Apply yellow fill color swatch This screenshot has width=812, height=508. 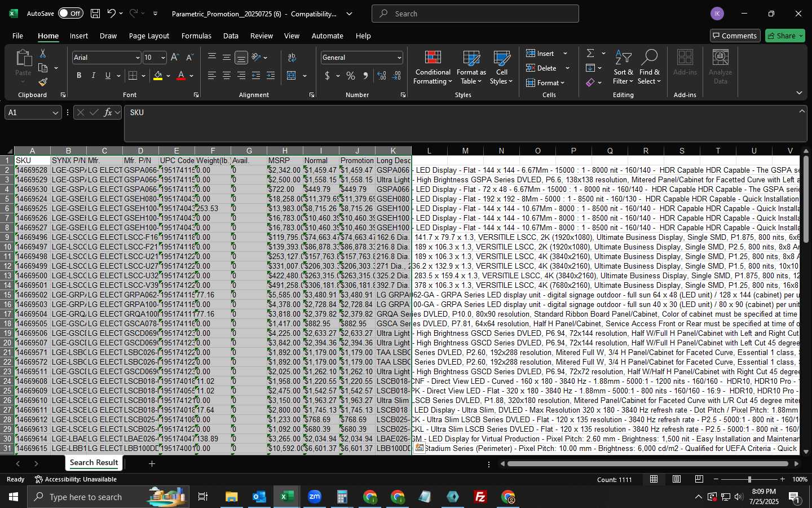[x=158, y=76]
